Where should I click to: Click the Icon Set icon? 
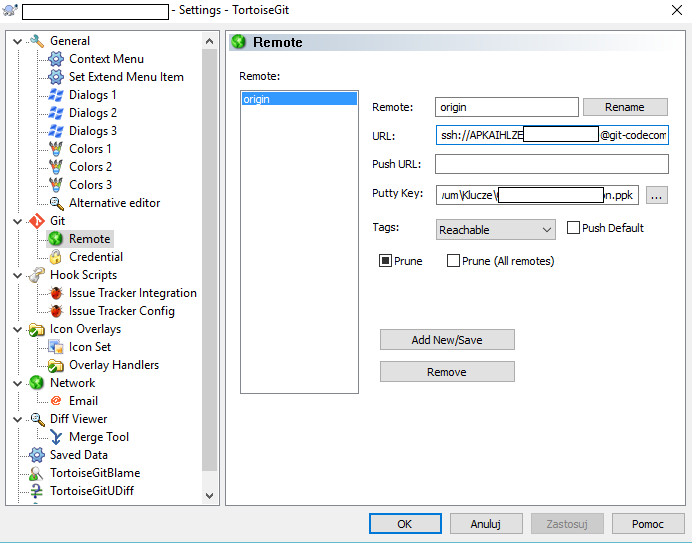[x=56, y=347]
